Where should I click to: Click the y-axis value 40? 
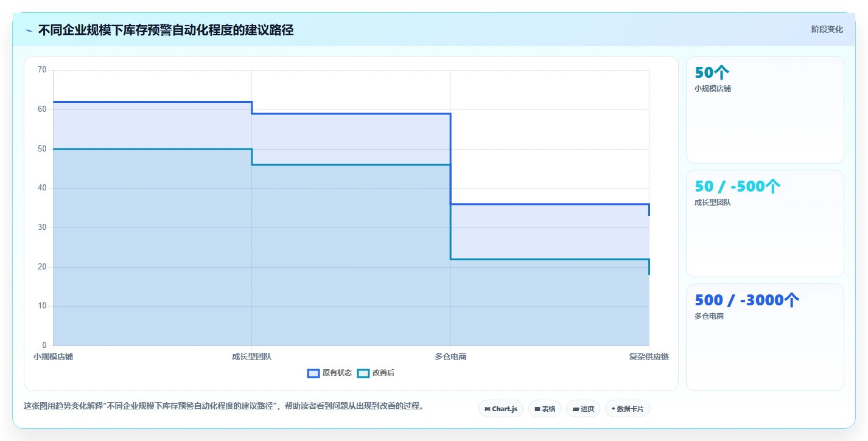pos(42,188)
